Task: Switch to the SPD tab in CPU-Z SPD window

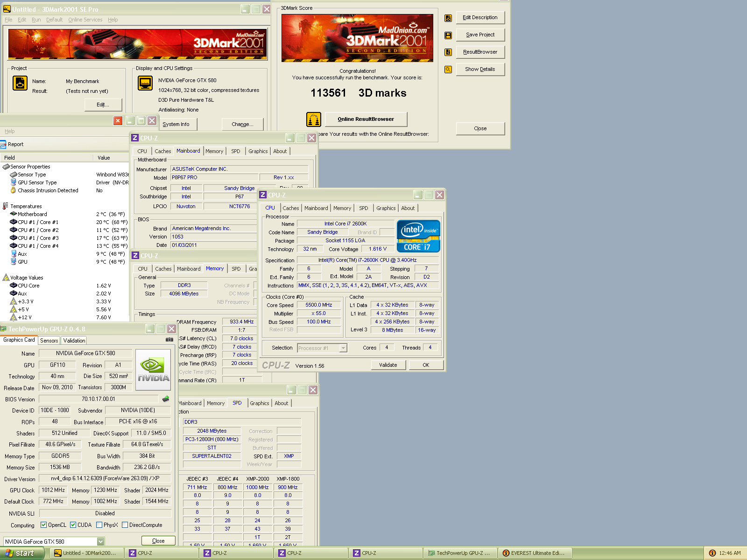Action: click(237, 403)
